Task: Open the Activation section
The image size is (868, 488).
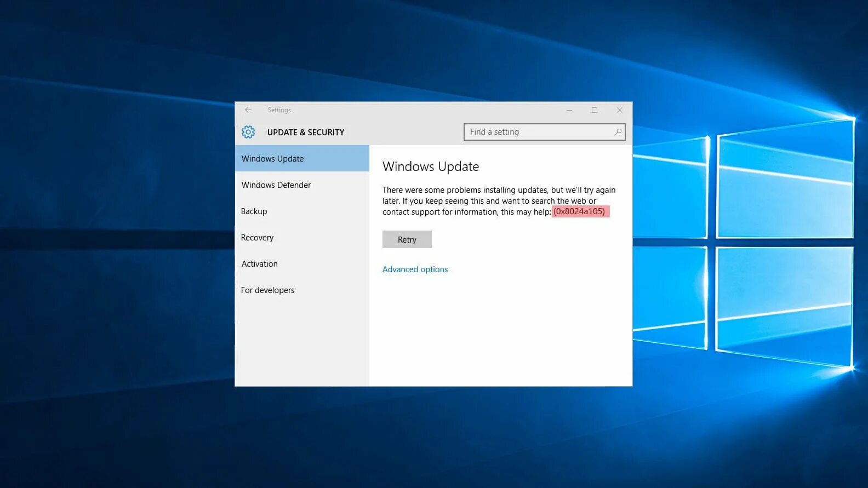Action: (302, 263)
